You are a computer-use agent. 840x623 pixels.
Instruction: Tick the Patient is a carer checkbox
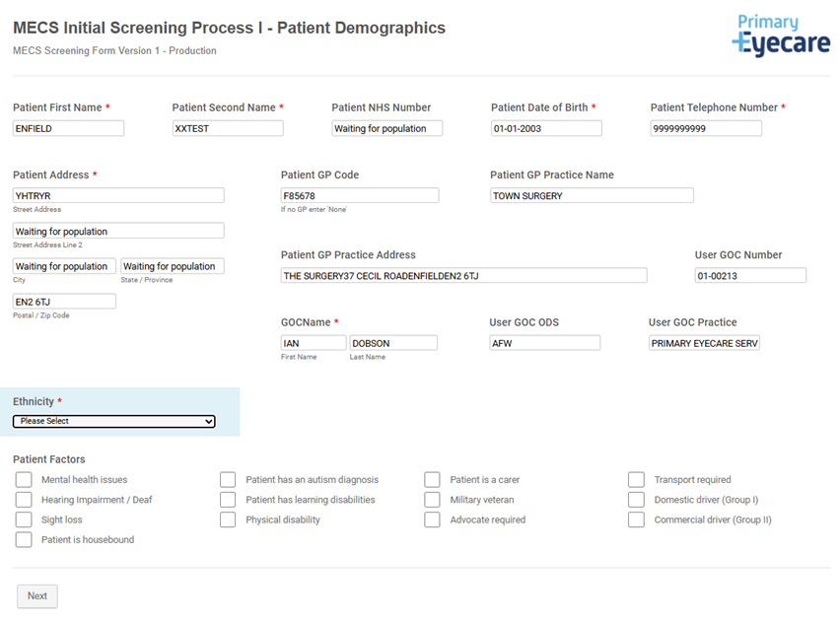click(432, 479)
